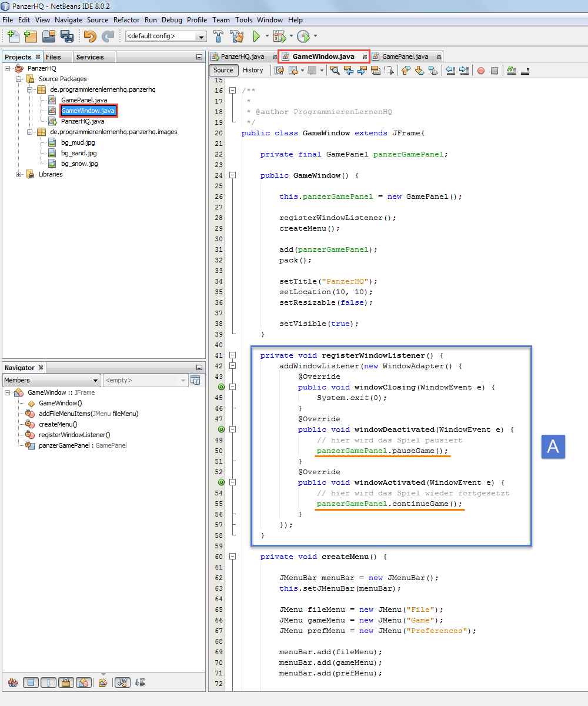Open the empty filter dropdown in Navigator
The image size is (588, 706).
[x=145, y=380]
